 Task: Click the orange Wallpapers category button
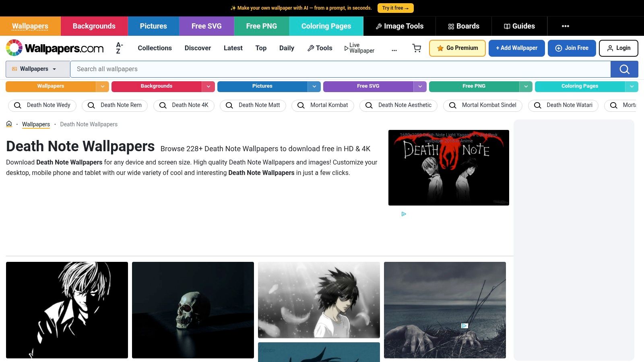tap(51, 86)
